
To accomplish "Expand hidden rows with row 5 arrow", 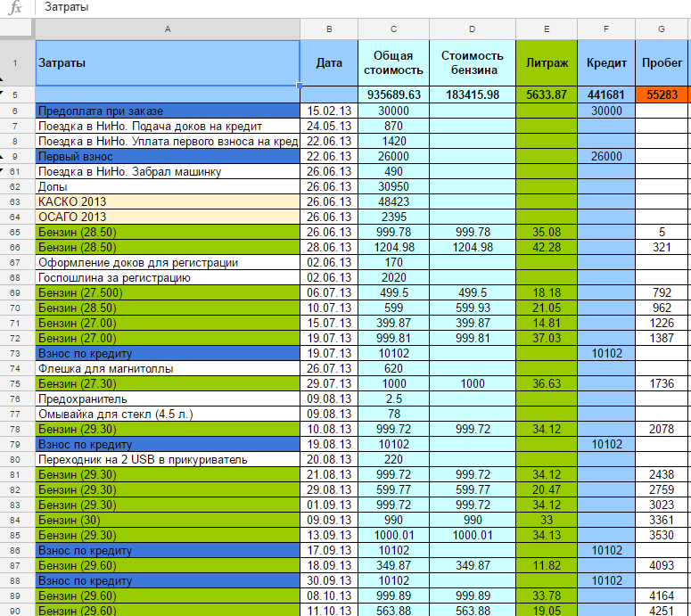I will (3, 94).
